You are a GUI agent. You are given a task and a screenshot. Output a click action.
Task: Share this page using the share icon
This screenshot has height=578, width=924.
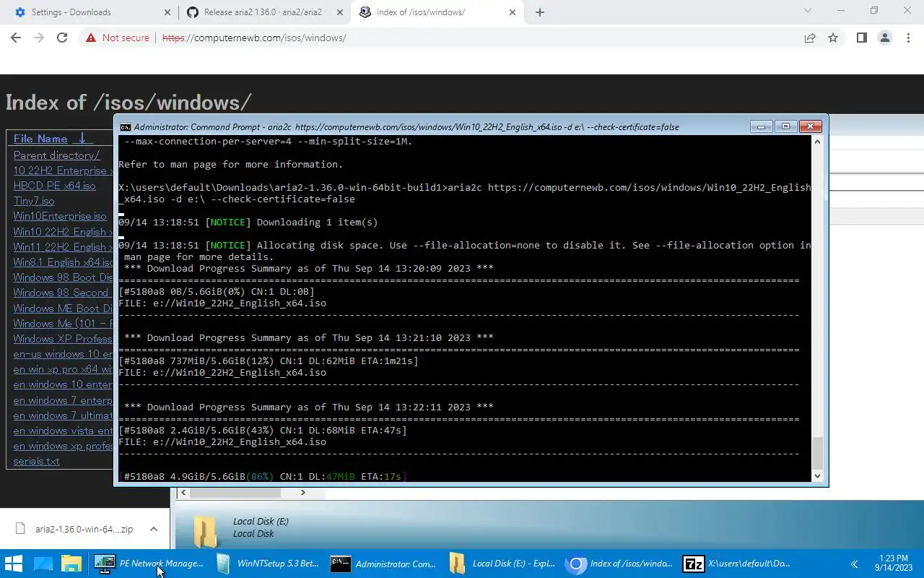coord(810,38)
